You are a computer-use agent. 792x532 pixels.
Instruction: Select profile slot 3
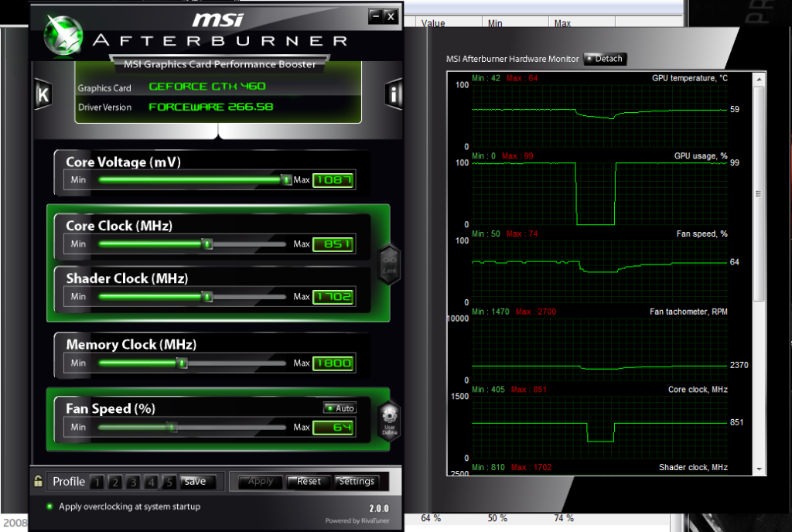pyautogui.click(x=133, y=482)
